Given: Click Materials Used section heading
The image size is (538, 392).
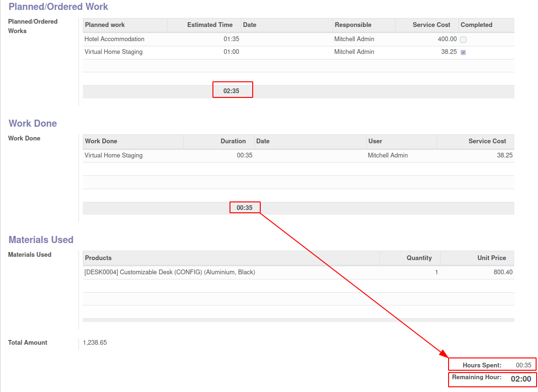Looking at the screenshot, I should tap(41, 240).
